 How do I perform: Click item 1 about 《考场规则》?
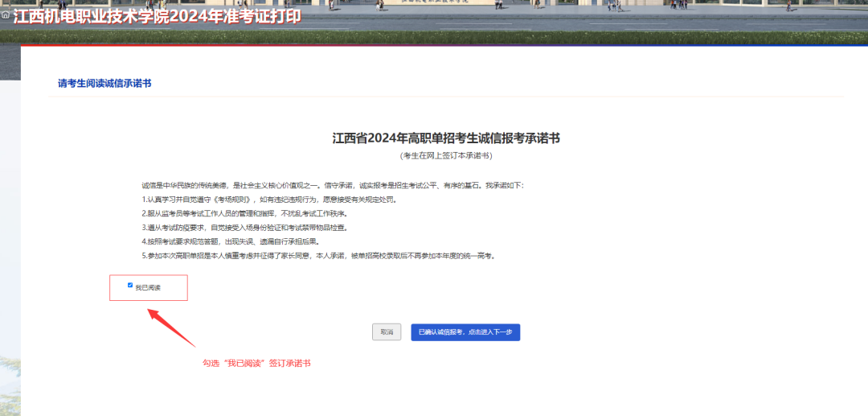coord(269,200)
